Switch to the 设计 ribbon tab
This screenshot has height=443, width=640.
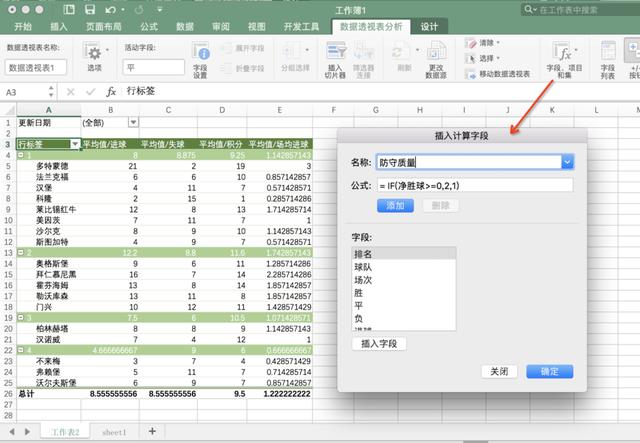tap(429, 27)
